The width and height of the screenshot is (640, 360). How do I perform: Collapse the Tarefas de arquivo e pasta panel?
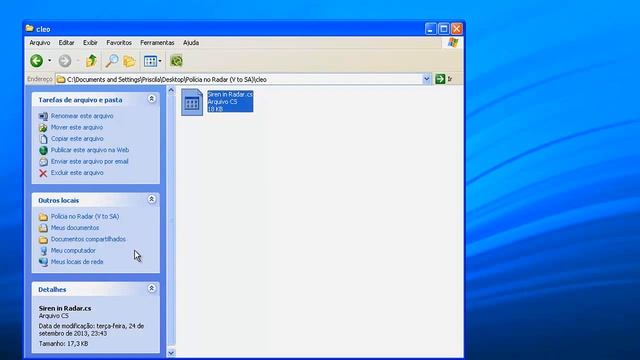[x=151, y=99]
